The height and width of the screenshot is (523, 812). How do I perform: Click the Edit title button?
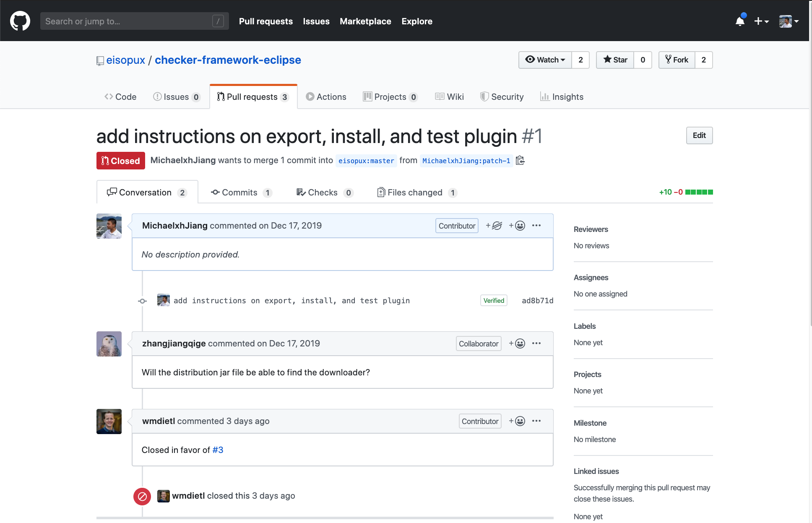(699, 135)
